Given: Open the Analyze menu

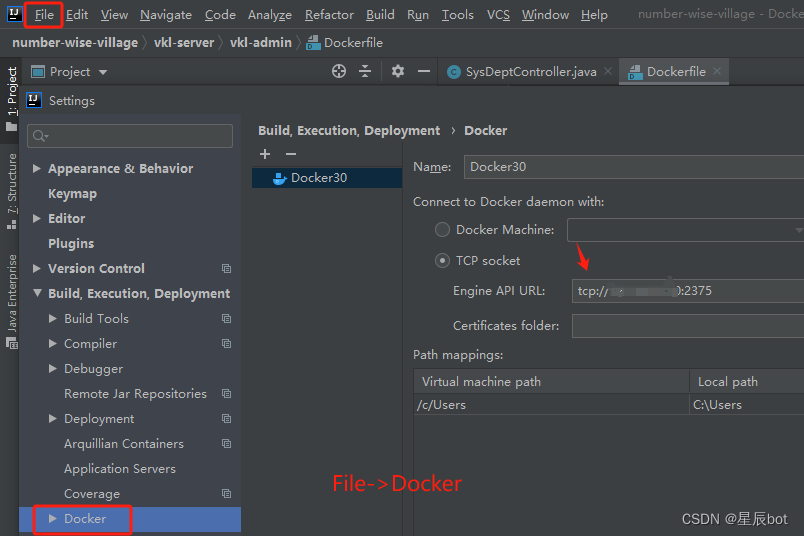Looking at the screenshot, I should [270, 15].
